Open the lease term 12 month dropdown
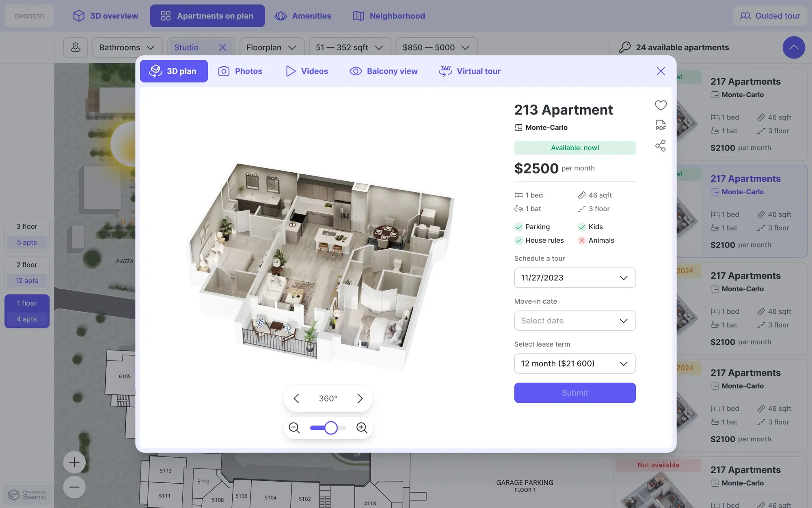Image resolution: width=812 pixels, height=508 pixels. (x=575, y=363)
